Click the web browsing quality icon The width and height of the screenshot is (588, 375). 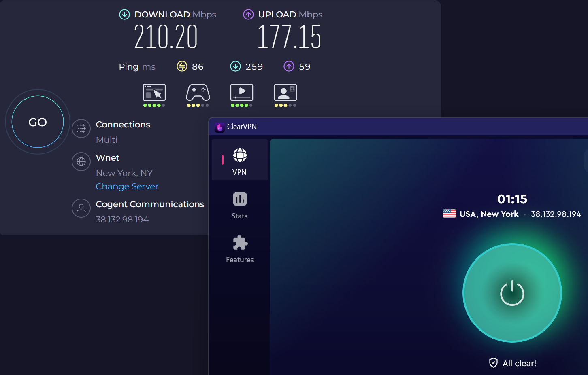(154, 93)
